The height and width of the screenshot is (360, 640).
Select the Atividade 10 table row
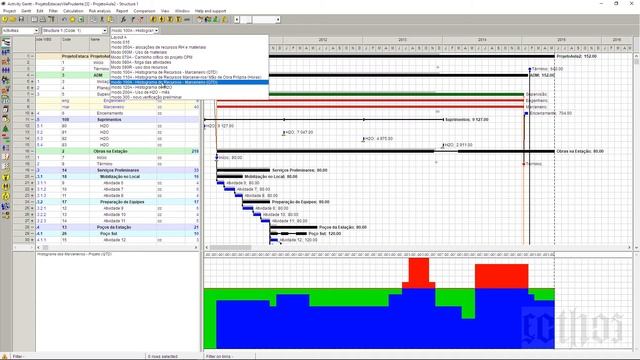118,214
